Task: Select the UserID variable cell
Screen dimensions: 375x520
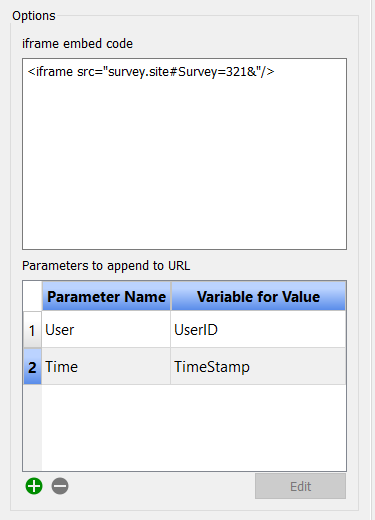Action: coord(258,330)
